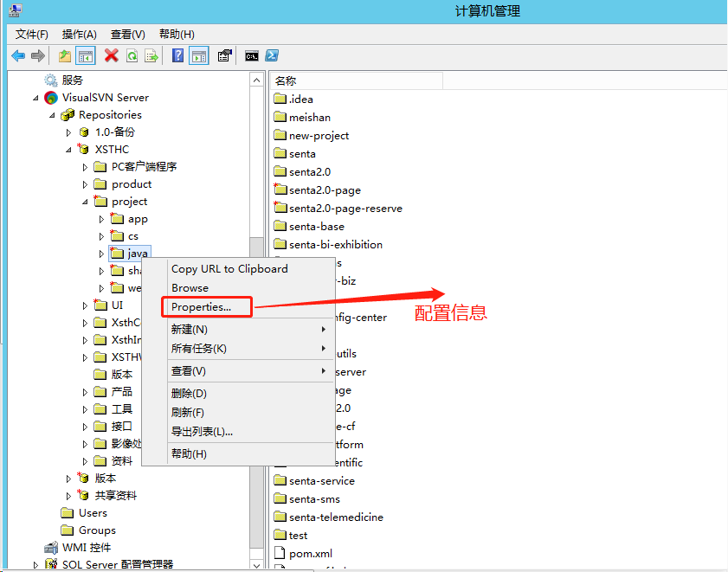Click the Properties toolbar icon

(225, 56)
